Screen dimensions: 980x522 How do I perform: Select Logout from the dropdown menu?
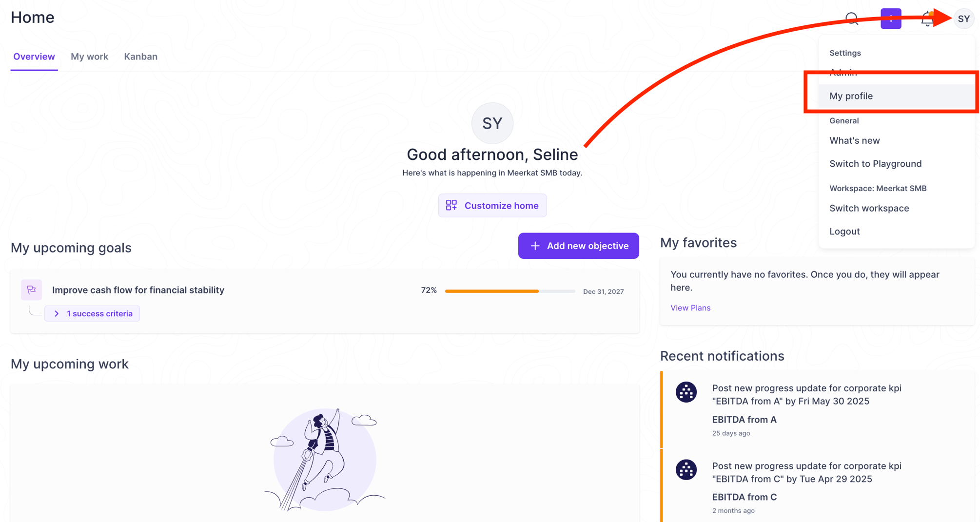pos(844,231)
